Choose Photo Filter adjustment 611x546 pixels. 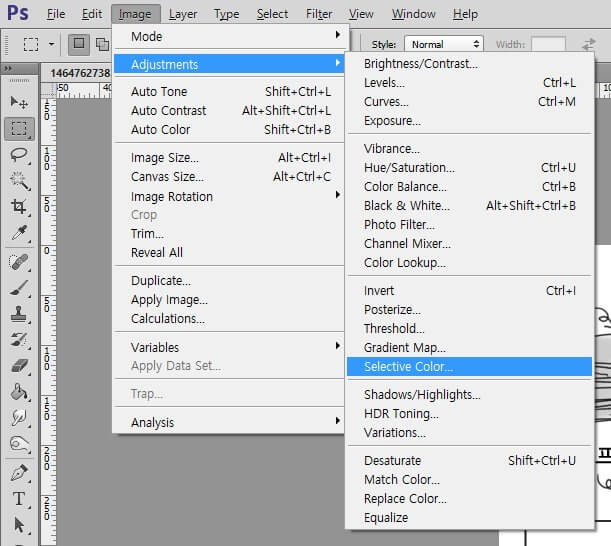pos(469,224)
